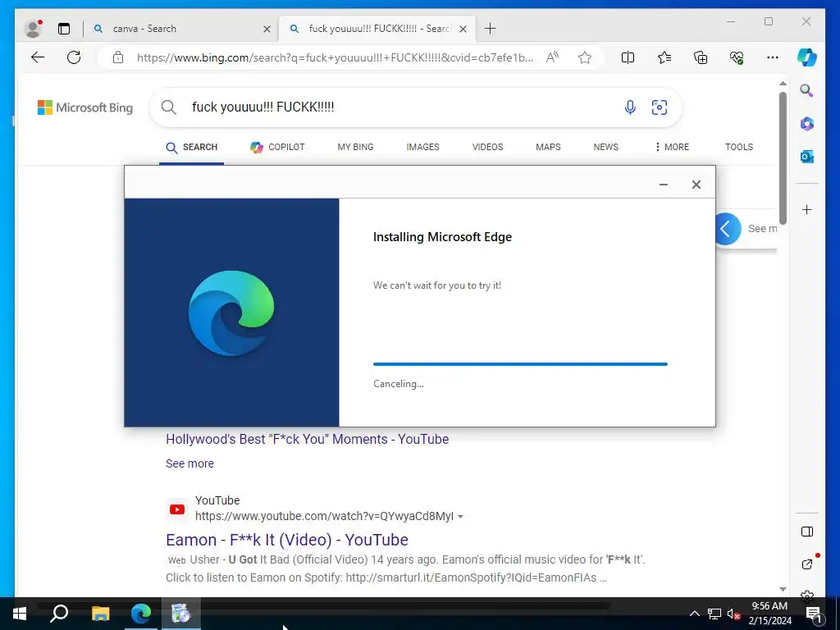Click Microsoft Edge taskbar icon
This screenshot has width=840, height=630.
point(141,614)
